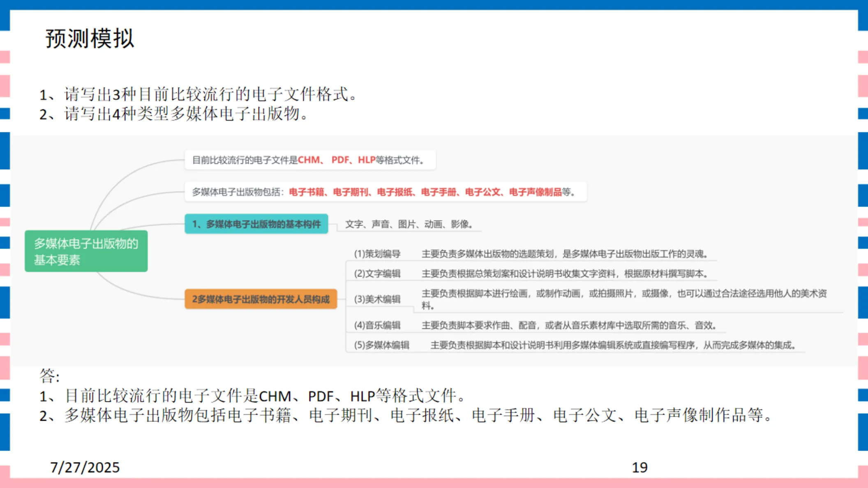Image resolution: width=868 pixels, height=488 pixels.
Task: Click the (2)文字编辑 item
Action: (x=377, y=274)
